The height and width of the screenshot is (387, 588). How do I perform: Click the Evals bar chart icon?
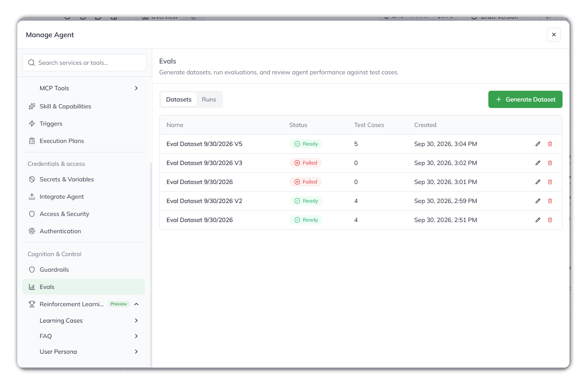pos(31,287)
